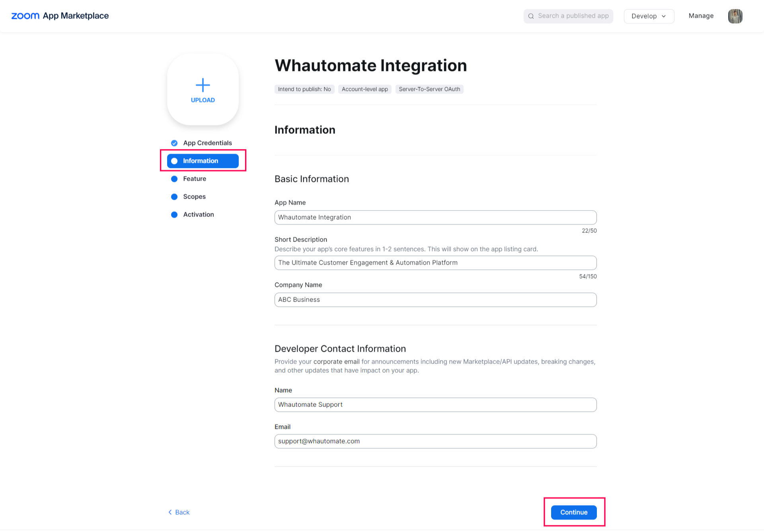Click the plus Upload icon

[x=203, y=85]
